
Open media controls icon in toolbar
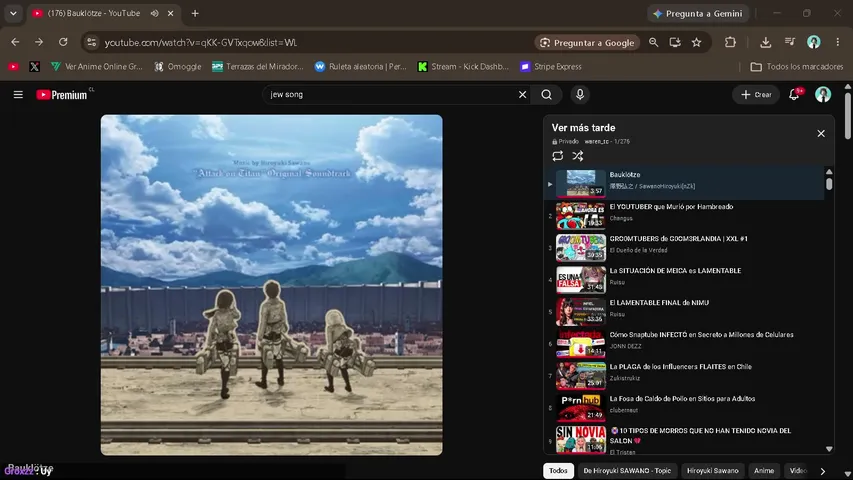[x=790, y=42]
